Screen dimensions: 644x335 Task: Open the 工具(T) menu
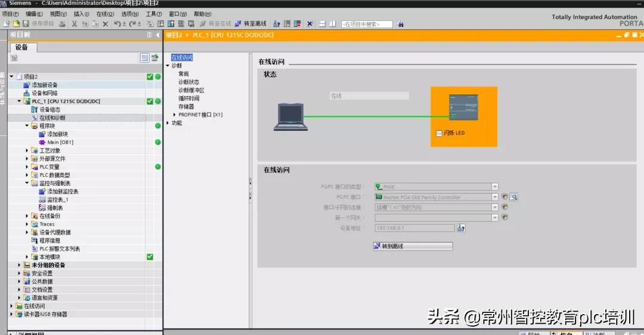click(154, 14)
